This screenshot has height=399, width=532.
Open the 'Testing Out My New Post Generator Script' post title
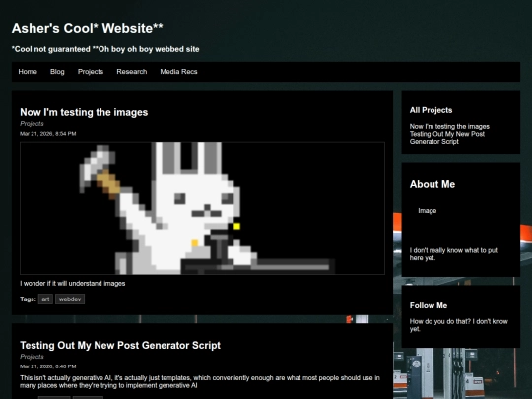pyautogui.click(x=120, y=345)
